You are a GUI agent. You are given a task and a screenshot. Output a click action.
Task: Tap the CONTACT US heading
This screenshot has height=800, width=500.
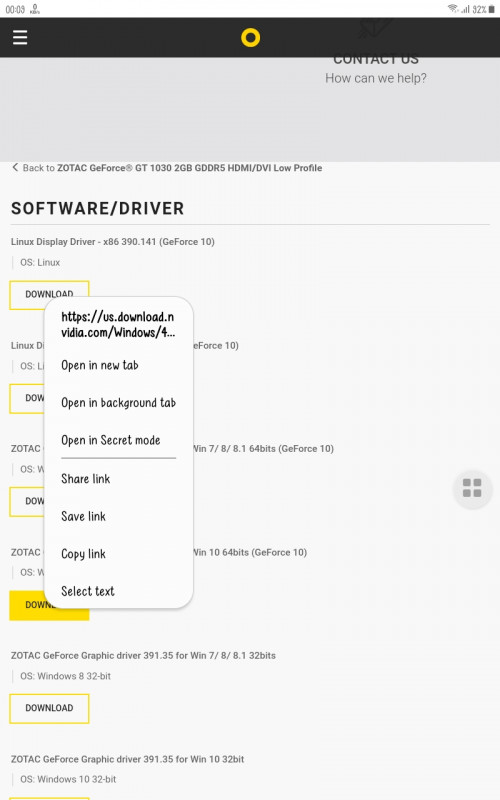pos(376,60)
